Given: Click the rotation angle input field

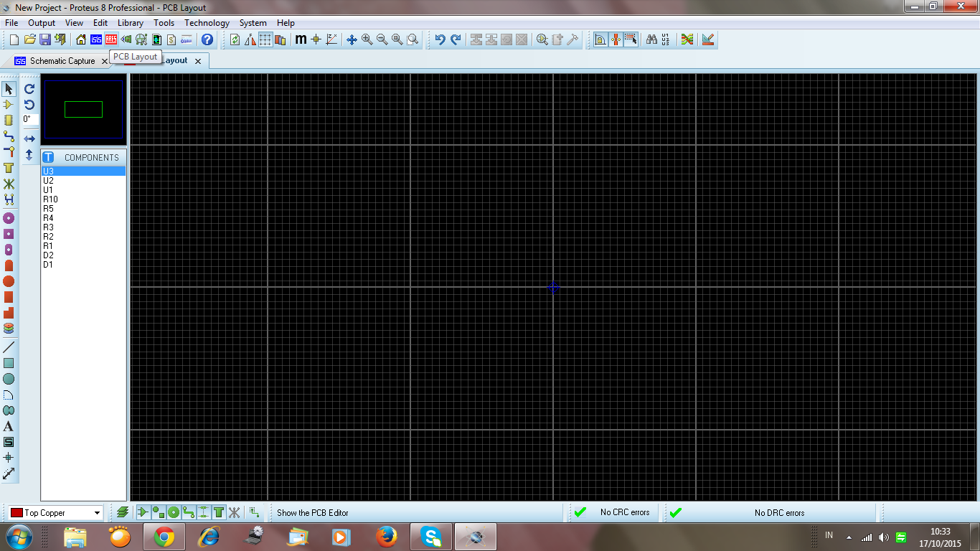Looking at the screenshot, I should (30, 119).
